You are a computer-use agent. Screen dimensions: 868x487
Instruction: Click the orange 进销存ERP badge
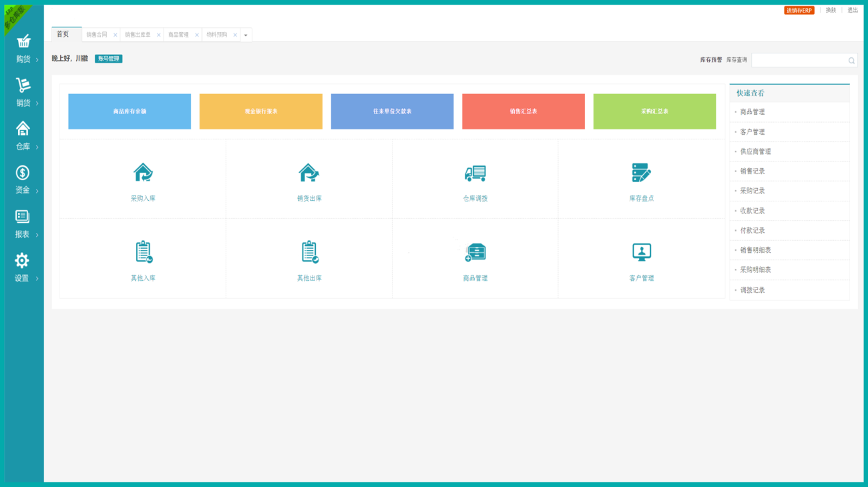pyautogui.click(x=799, y=11)
